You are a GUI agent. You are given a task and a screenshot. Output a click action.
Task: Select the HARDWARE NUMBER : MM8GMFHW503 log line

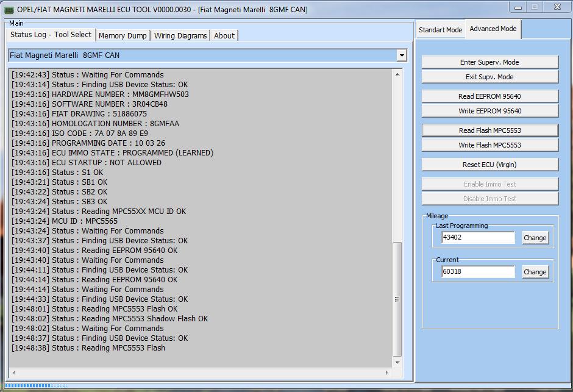coord(100,94)
